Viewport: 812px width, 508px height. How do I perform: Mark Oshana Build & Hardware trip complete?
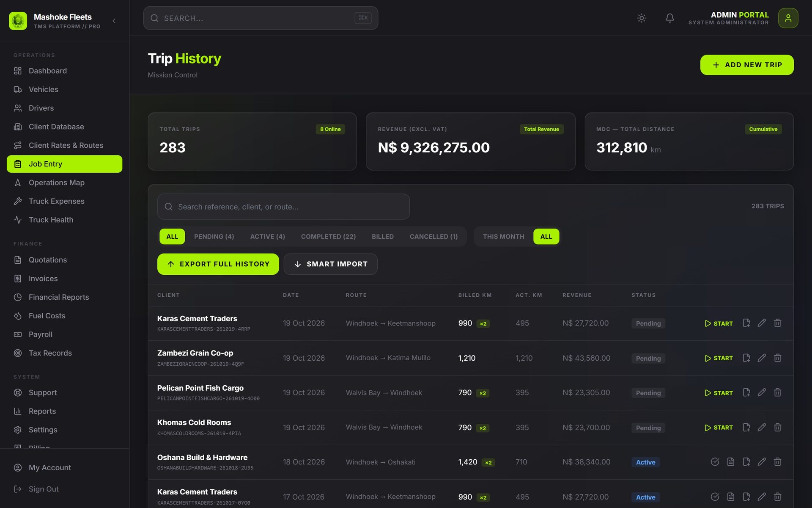[715, 462]
